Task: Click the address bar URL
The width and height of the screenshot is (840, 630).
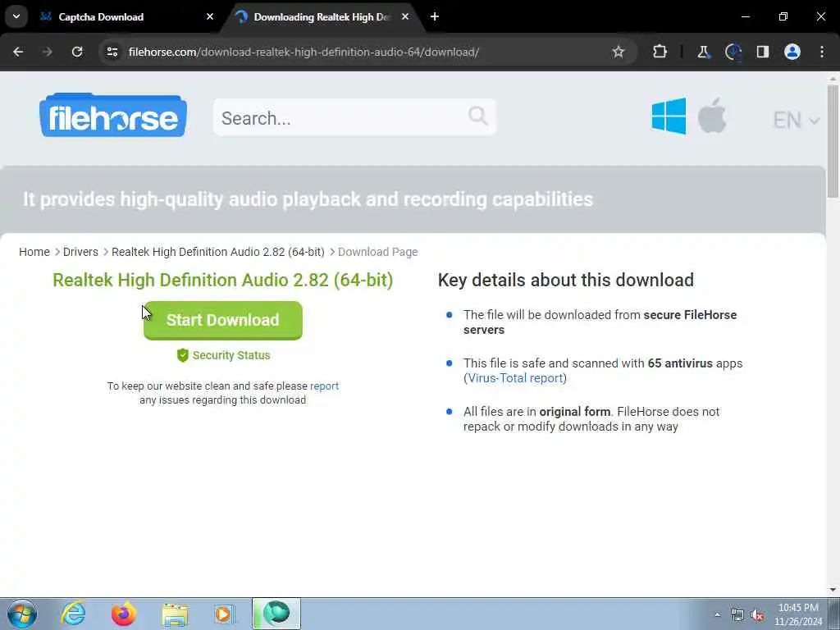Action: [304, 52]
